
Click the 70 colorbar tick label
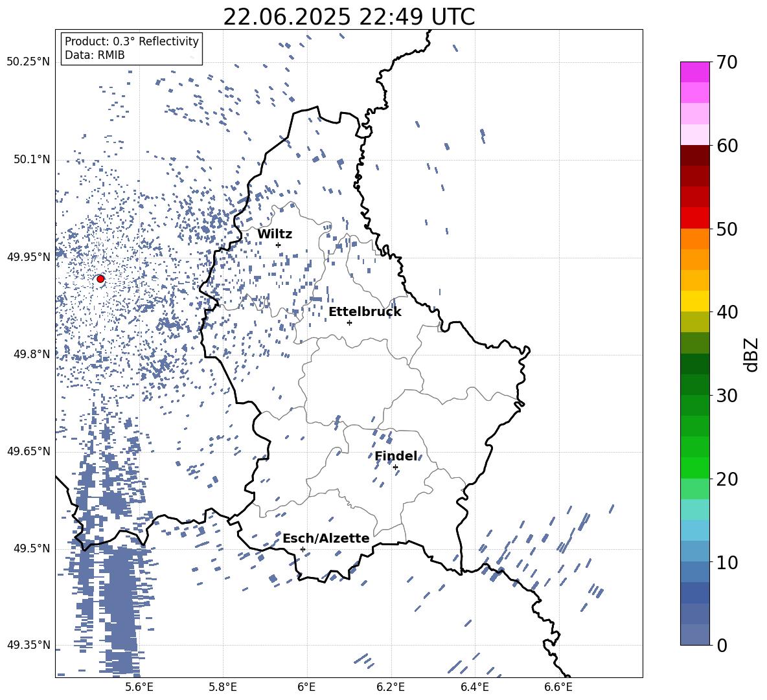(x=727, y=63)
